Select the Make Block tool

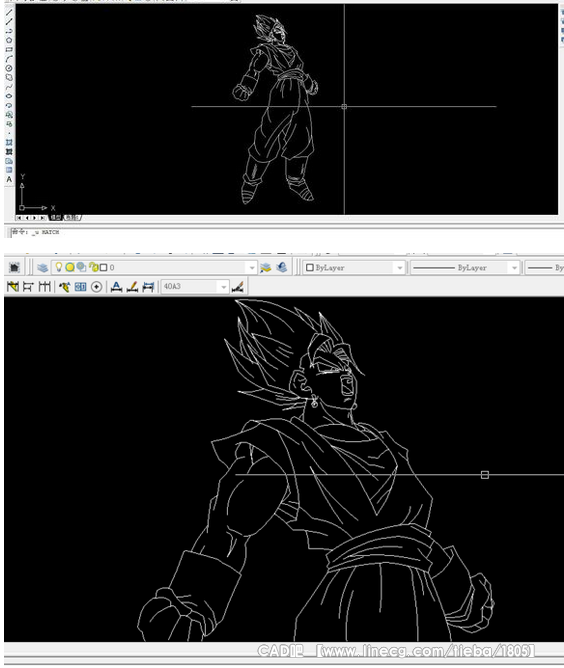pos(9,124)
